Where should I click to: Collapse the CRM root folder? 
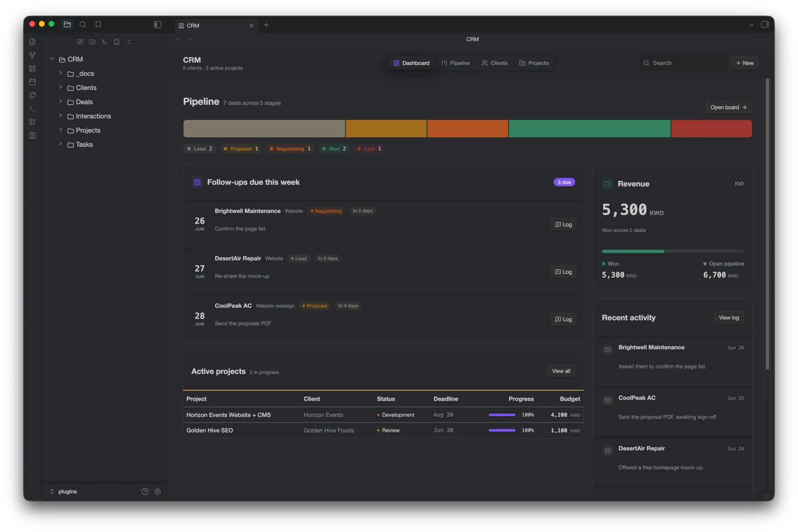[x=52, y=59]
